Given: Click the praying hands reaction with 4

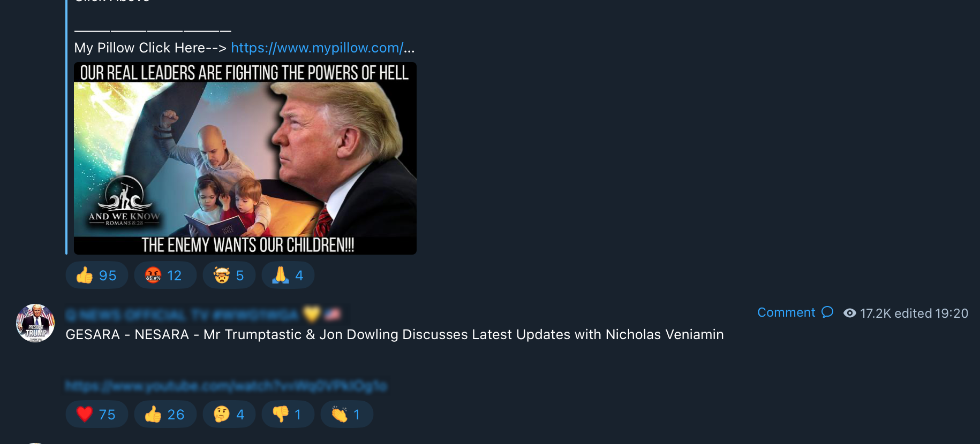Looking at the screenshot, I should click(288, 275).
